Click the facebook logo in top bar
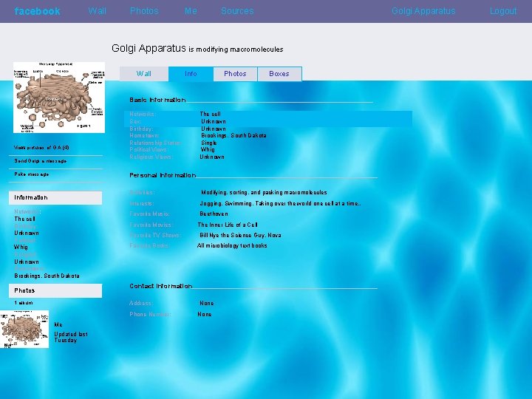The width and height of the screenshot is (532, 399). pyautogui.click(x=38, y=11)
